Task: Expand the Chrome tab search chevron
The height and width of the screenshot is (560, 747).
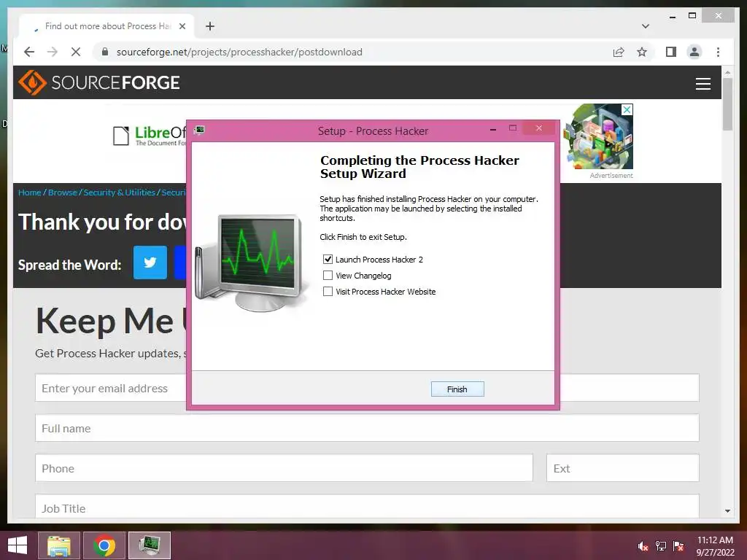Action: [x=645, y=26]
